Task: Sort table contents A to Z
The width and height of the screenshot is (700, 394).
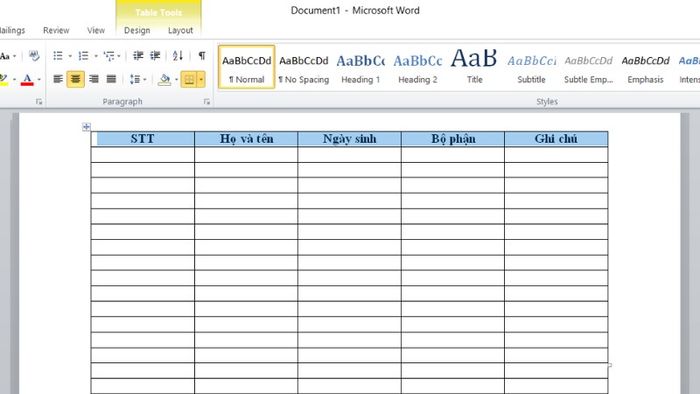Action: tap(178, 56)
